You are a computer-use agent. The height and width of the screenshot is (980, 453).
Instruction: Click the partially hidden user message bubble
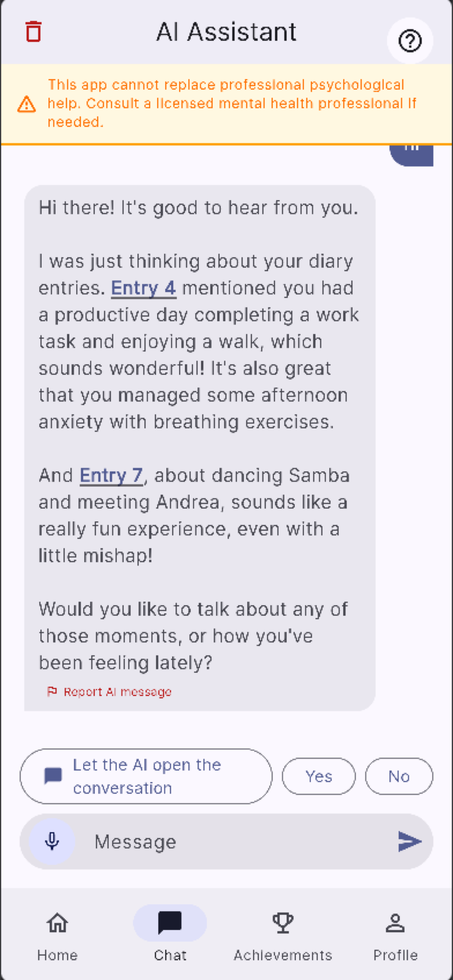(x=411, y=156)
